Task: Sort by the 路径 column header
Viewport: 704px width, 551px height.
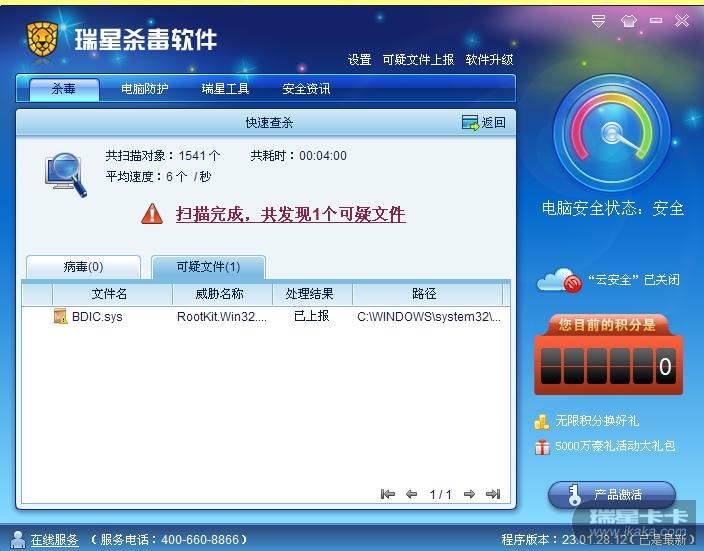Action: pos(425,294)
